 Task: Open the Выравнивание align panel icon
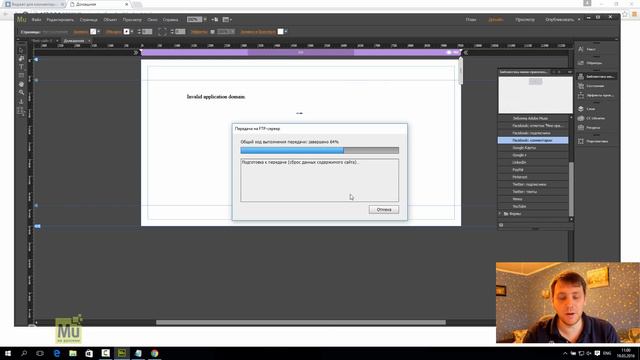point(581,141)
